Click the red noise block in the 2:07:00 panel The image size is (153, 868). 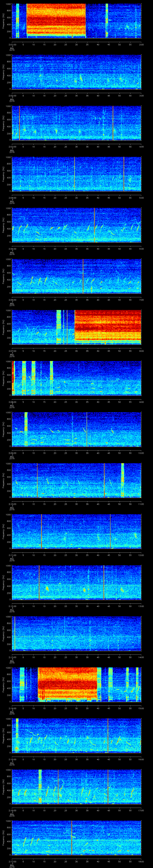point(108,326)
